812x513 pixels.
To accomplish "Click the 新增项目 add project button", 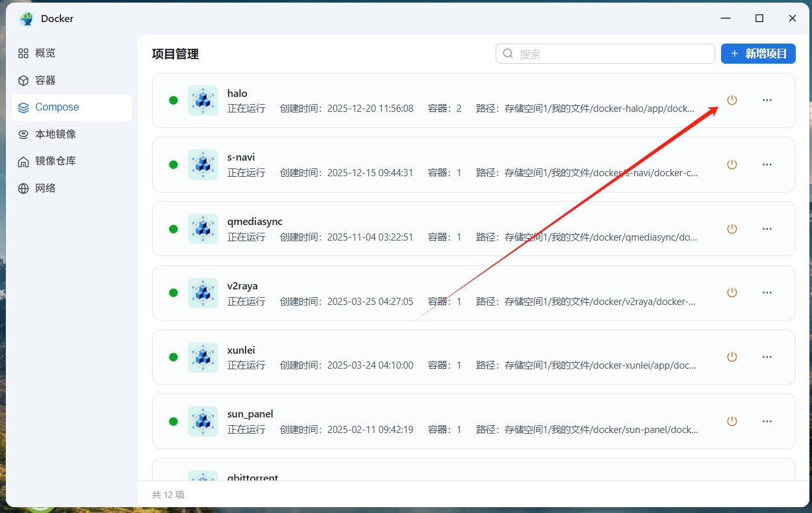I will (x=758, y=53).
